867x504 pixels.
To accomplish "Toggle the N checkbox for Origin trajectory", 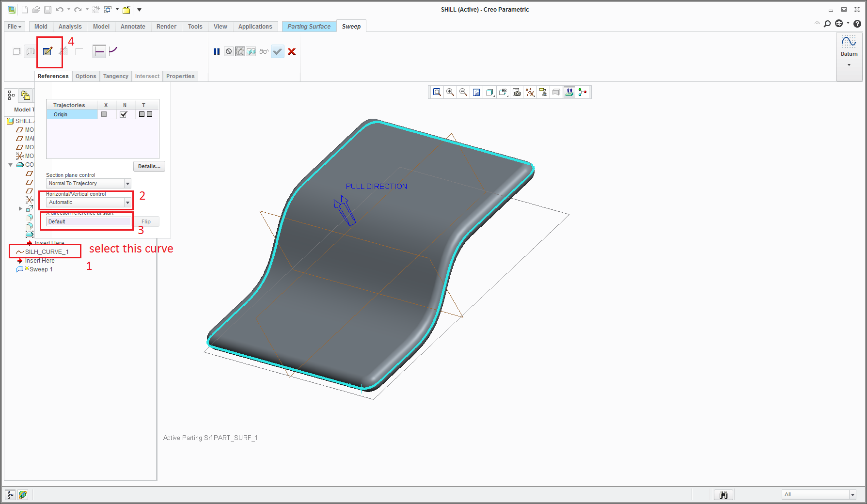I will click(x=124, y=114).
